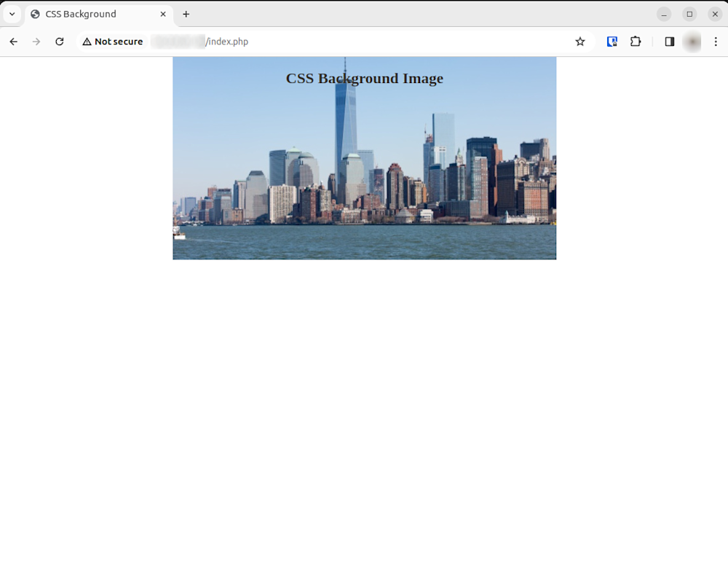The width and height of the screenshot is (728, 569).
Task: Click the browser back arrow
Action: (x=13, y=42)
